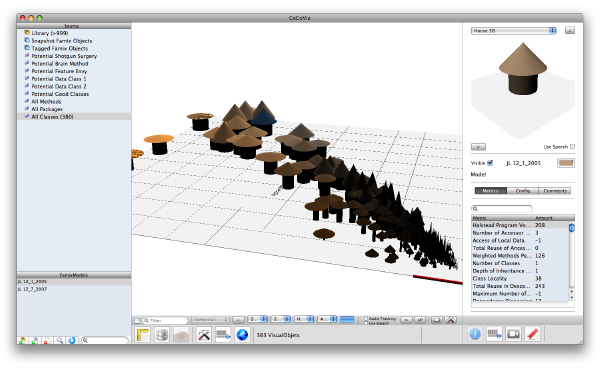Click the add-folder icon under FamixModels

click(x=23, y=340)
